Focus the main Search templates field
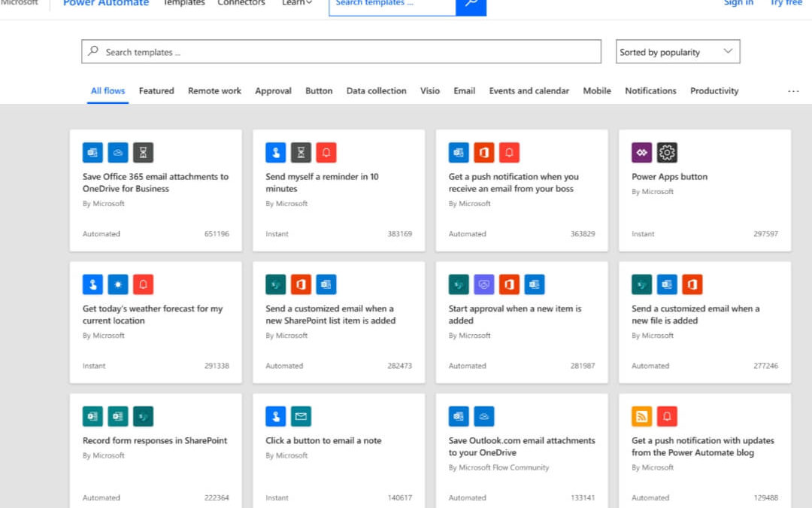The width and height of the screenshot is (812, 508). pos(341,52)
